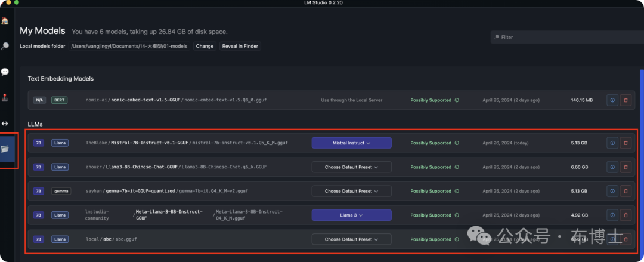Viewport: 644px width, 262px height.
Task: Click Reveal in Finder button
Action: [x=240, y=46]
